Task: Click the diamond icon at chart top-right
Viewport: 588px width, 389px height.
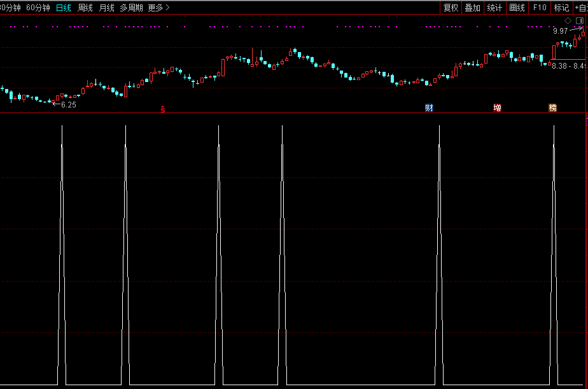Action: point(568,20)
